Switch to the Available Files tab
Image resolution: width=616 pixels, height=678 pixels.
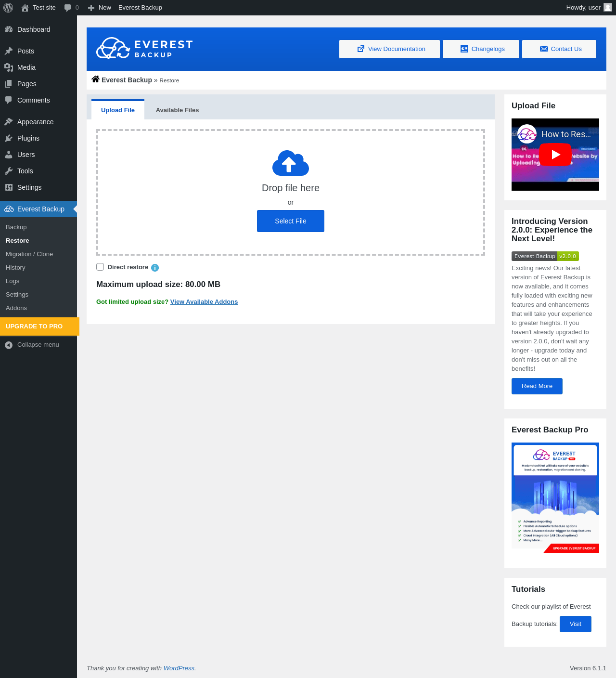(x=177, y=110)
